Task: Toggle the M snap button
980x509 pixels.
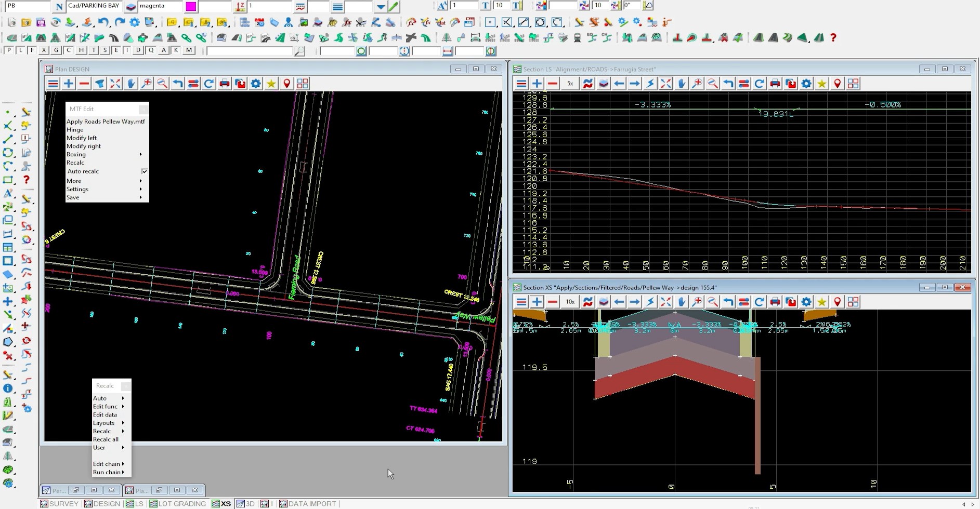Action: tap(189, 50)
